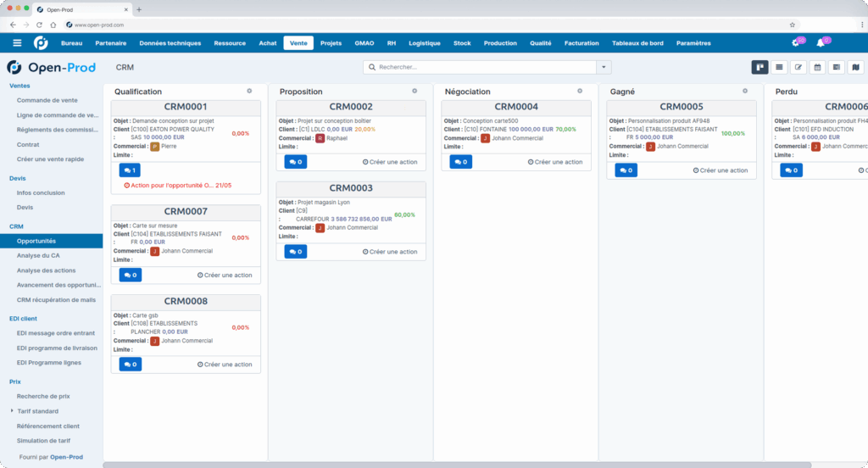
Task: Open Analyse des actions in sidebar
Action: (x=46, y=270)
